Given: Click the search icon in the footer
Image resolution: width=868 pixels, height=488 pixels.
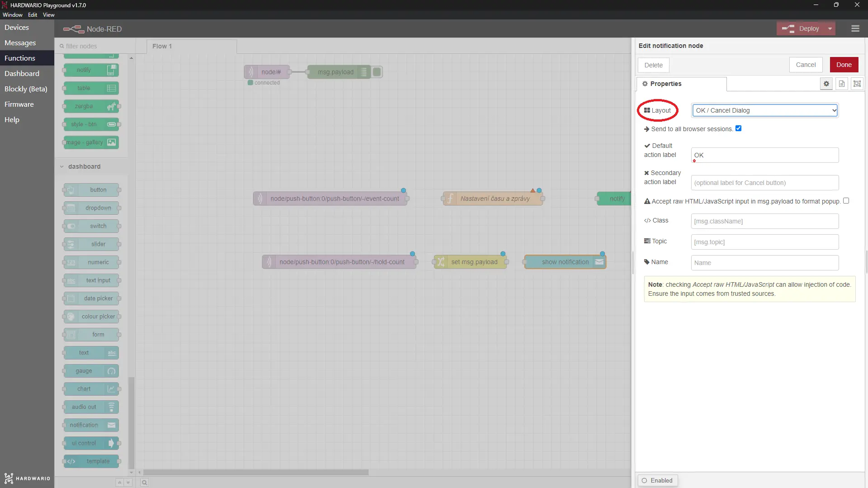Looking at the screenshot, I should tap(144, 483).
